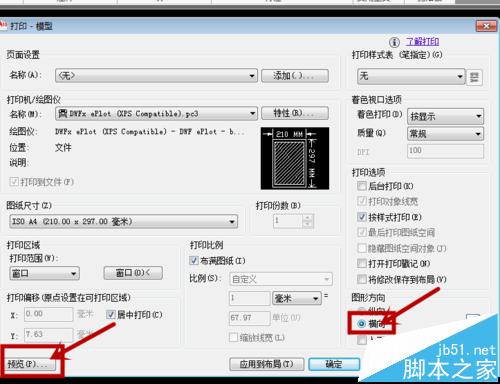Toggle the 居中打印 checkbox

point(111,314)
